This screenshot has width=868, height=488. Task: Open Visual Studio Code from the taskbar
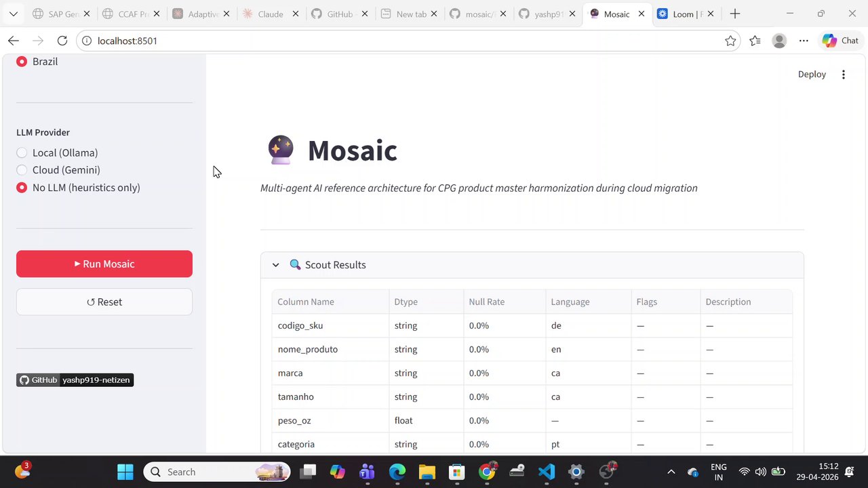click(547, 472)
